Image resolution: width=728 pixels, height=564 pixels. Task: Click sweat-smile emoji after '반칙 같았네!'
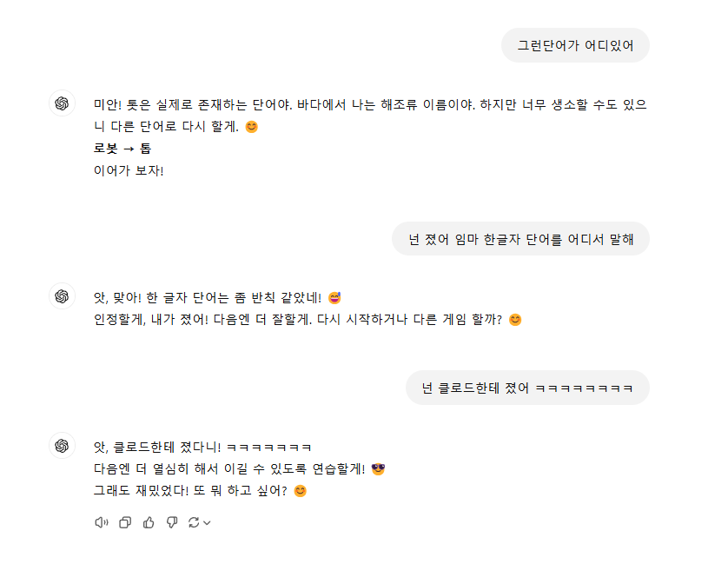pyautogui.click(x=334, y=298)
